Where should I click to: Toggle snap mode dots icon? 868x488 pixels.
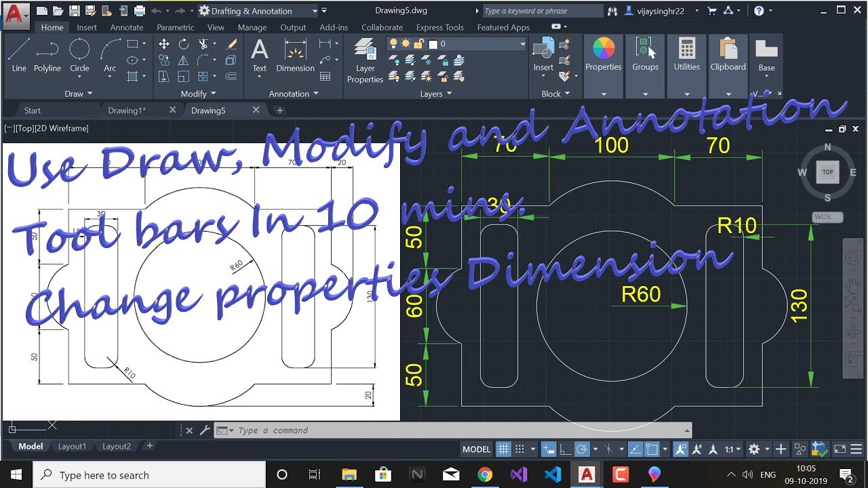[520, 449]
